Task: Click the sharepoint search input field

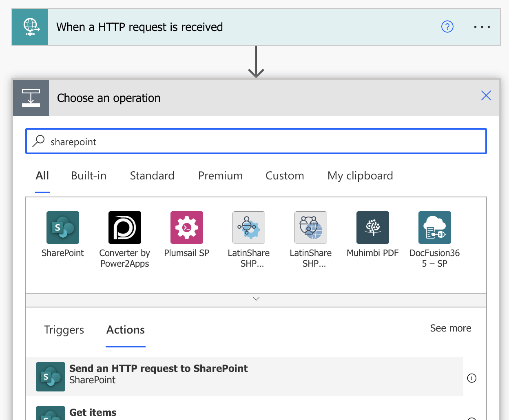Action: (256, 141)
